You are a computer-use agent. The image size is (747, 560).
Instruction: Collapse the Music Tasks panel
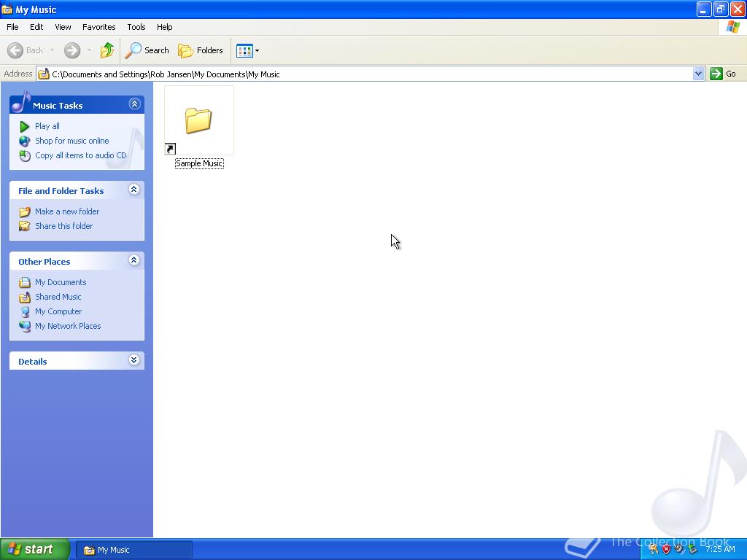click(134, 104)
